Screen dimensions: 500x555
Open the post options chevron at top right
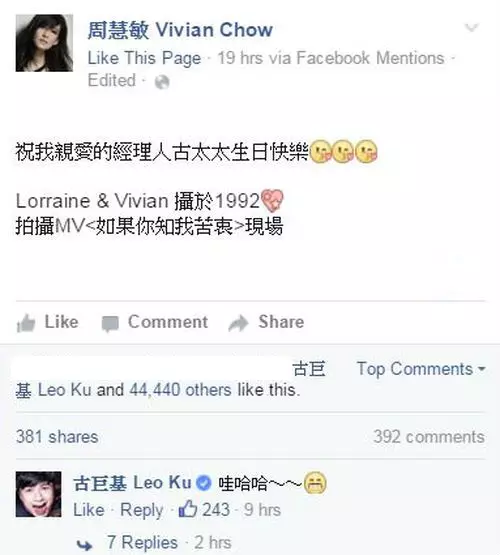point(471,27)
